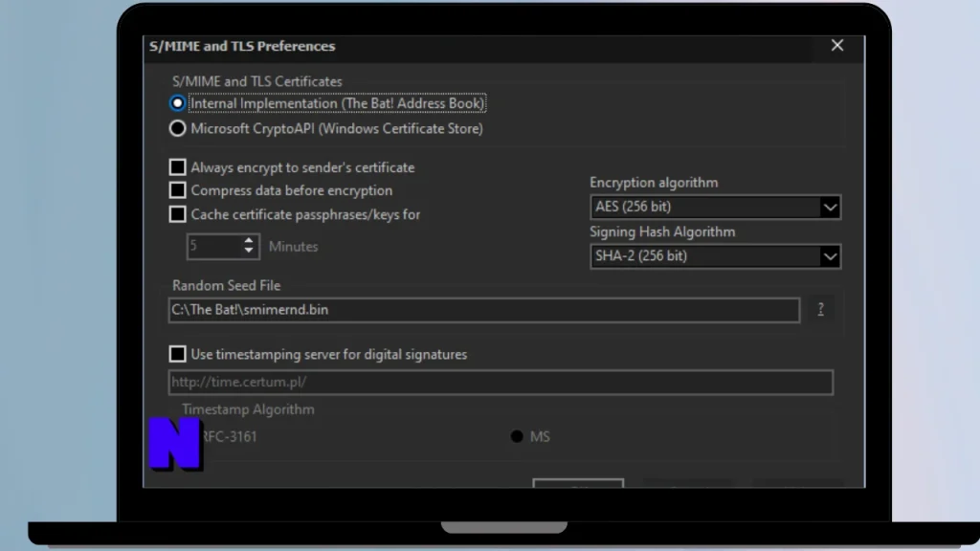Increase the cache minutes spinner value
The image size is (980, 551).
coord(249,240)
